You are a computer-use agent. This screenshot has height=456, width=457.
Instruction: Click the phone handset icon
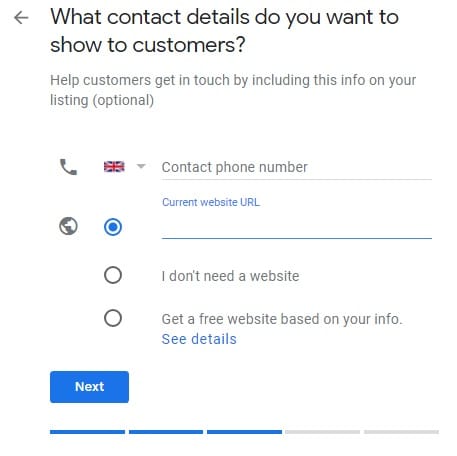68,167
